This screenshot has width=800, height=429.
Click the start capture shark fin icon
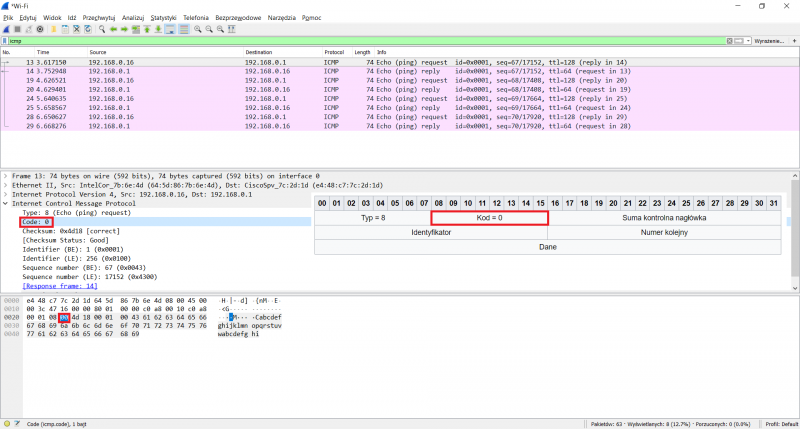tap(6, 29)
